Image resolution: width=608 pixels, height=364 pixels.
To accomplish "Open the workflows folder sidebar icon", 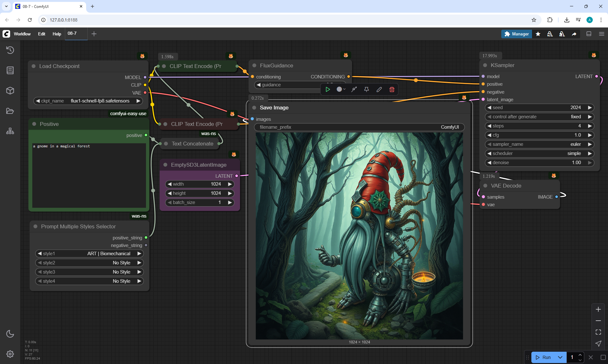I will pos(10,111).
